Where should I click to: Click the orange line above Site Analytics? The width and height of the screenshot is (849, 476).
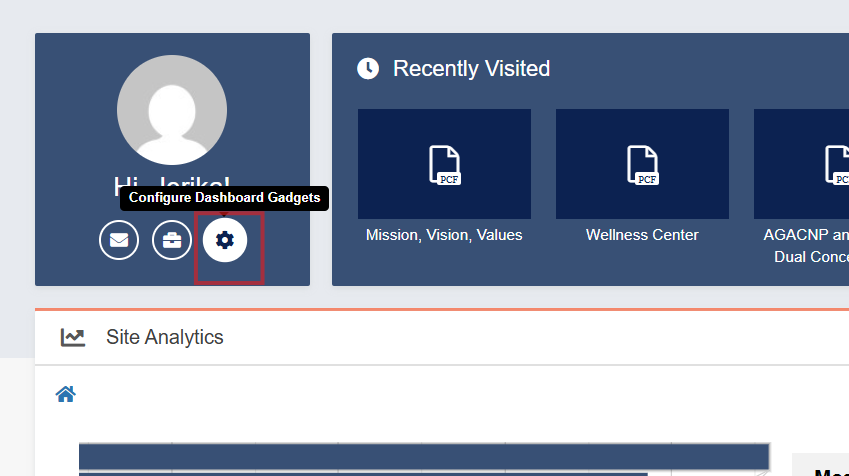coord(440,309)
